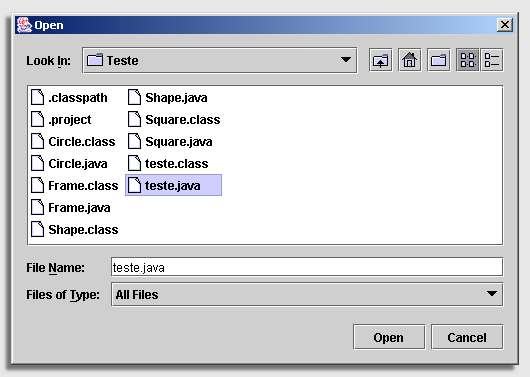Click the file icon beside Square.java
This screenshot has width=530, height=377.
pos(134,141)
